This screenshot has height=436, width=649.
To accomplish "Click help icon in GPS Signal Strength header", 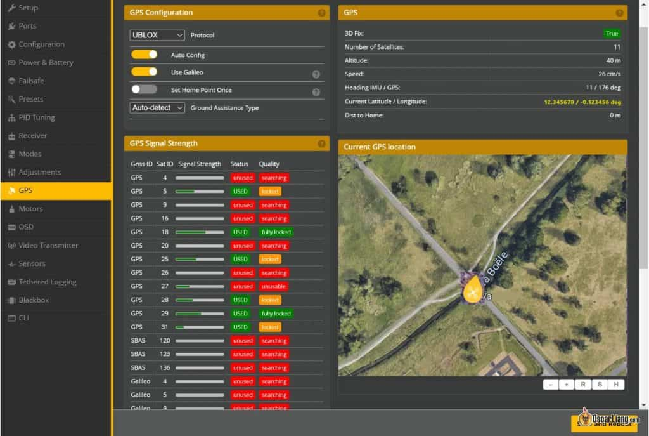I will 321,144.
